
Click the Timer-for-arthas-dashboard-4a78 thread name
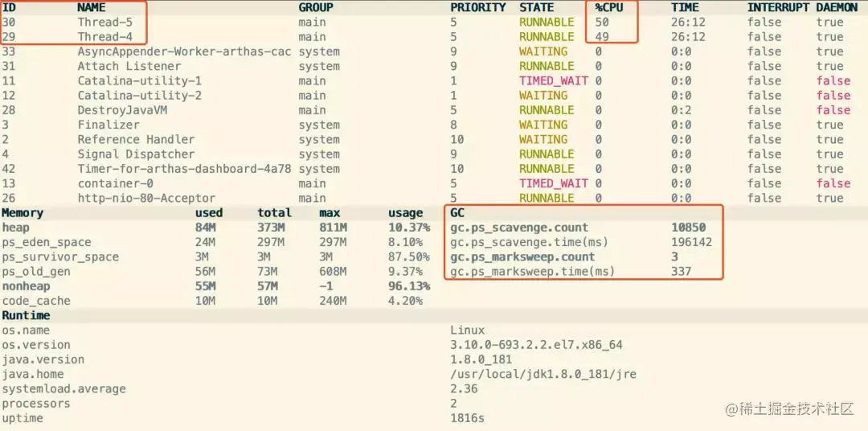click(184, 169)
